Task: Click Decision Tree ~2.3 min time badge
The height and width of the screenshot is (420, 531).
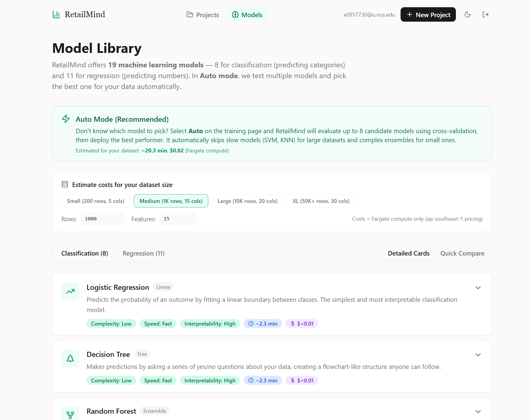Action: point(263,380)
